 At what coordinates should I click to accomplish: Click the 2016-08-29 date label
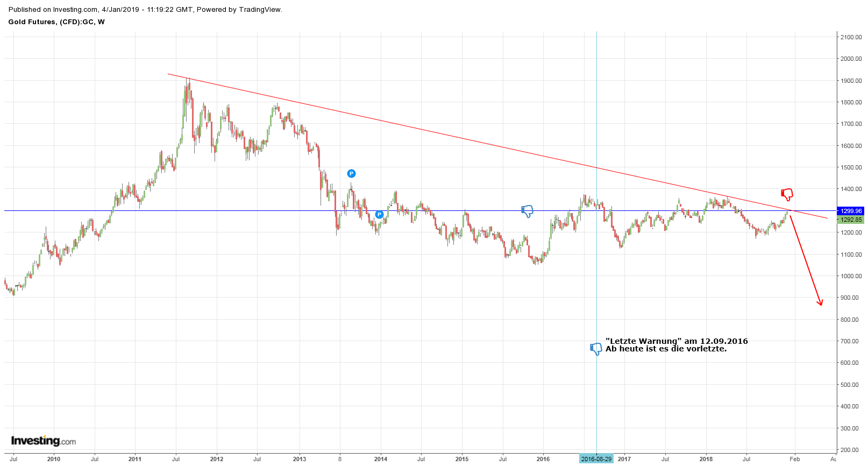[596, 459]
